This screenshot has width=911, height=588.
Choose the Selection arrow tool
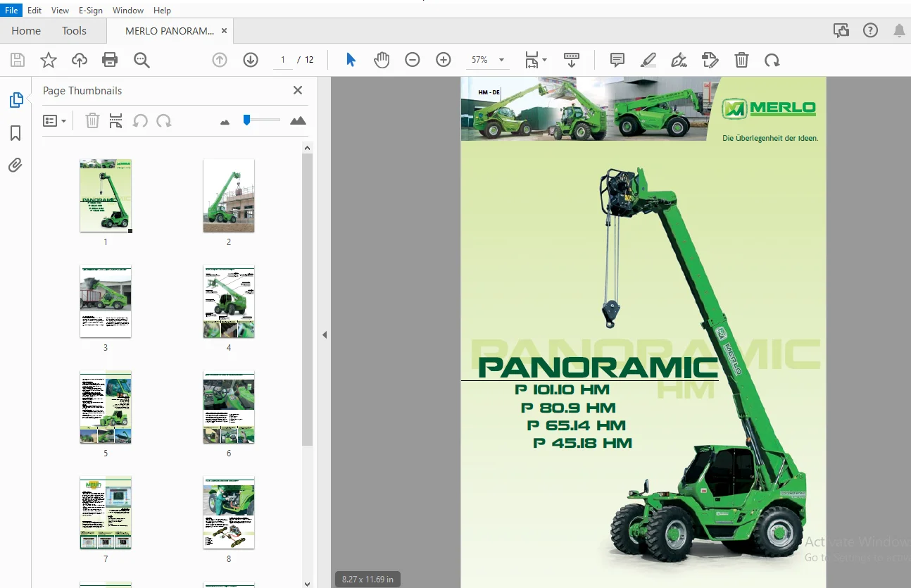pos(351,61)
